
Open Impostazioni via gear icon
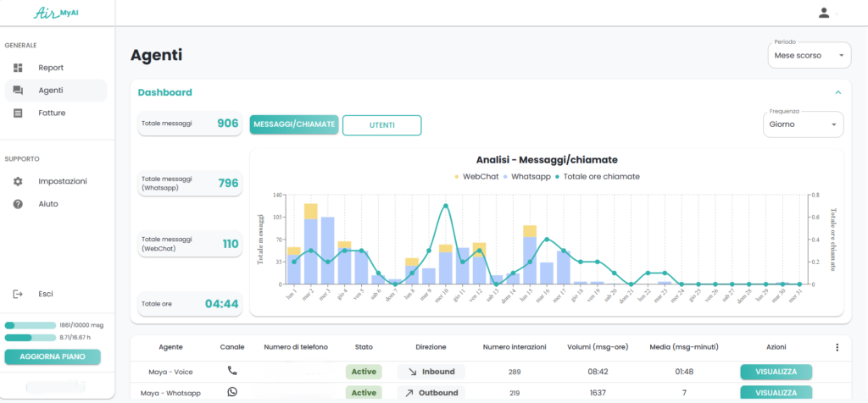pyautogui.click(x=18, y=182)
